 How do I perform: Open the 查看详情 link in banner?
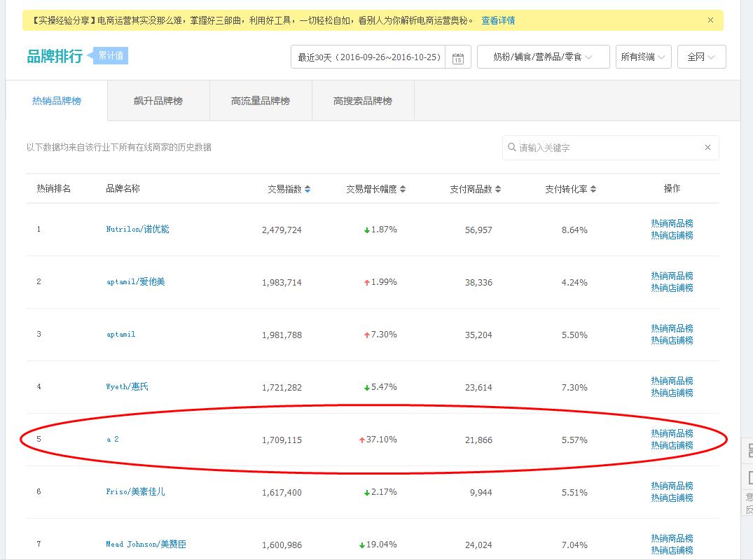(x=498, y=20)
